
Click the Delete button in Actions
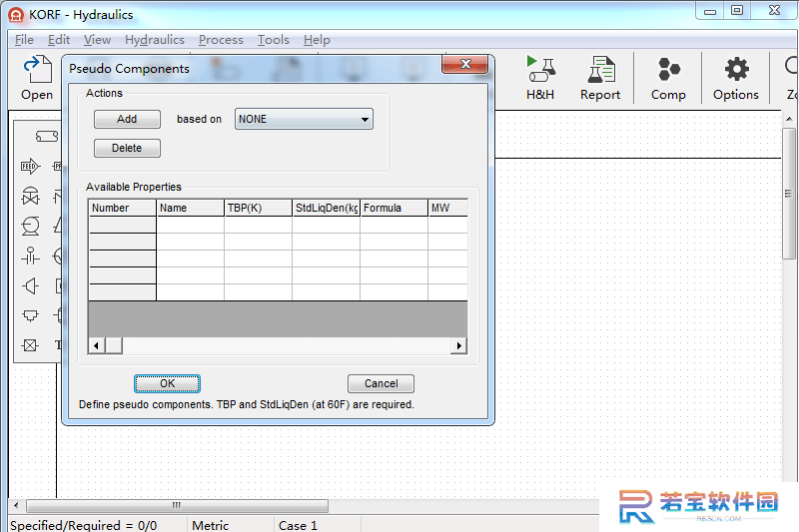click(127, 148)
